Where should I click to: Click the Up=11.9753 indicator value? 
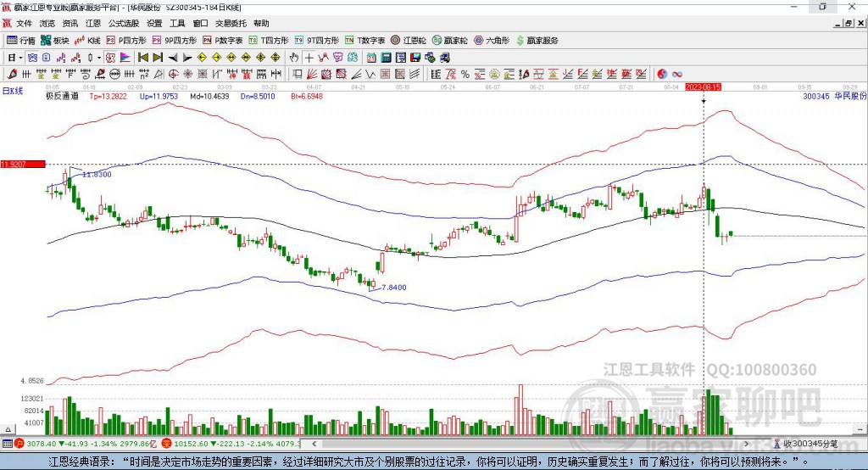(x=159, y=96)
